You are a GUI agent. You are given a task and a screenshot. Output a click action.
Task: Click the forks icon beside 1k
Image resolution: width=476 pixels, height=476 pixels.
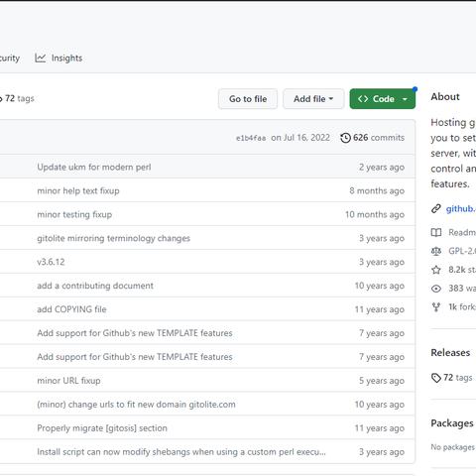[436, 307]
